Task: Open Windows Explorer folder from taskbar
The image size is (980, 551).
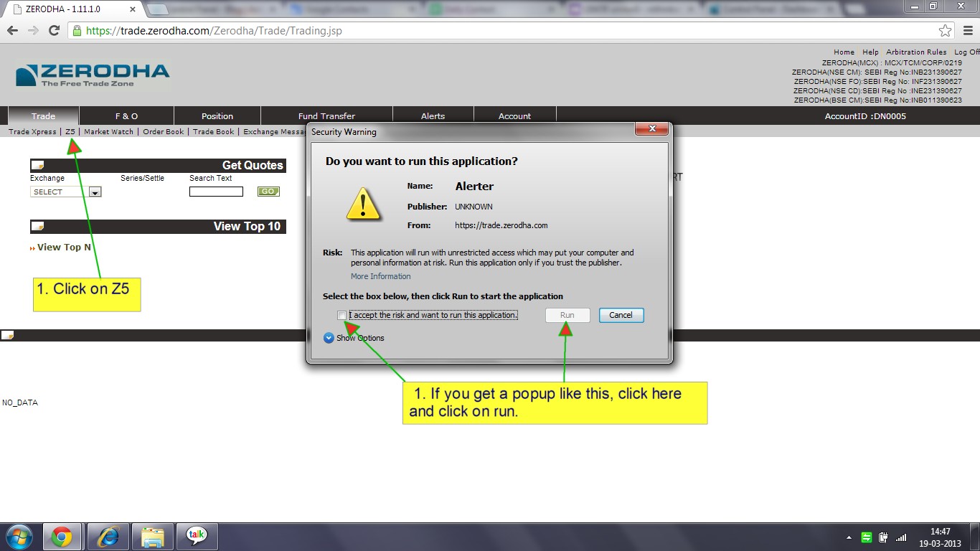Action: pos(152,537)
